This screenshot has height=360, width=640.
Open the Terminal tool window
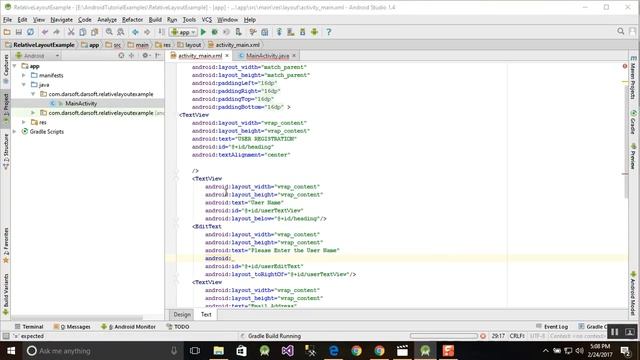pos(29,327)
